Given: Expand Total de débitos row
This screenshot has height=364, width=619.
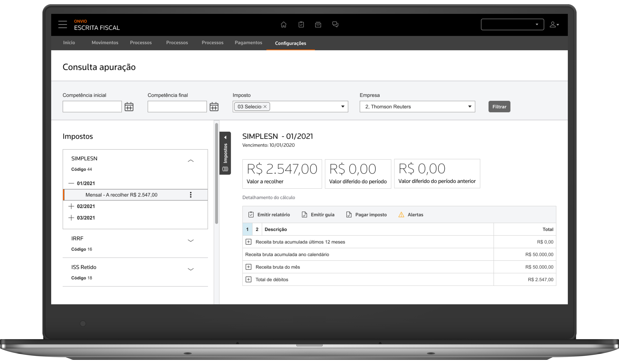Looking at the screenshot, I should click(248, 280).
